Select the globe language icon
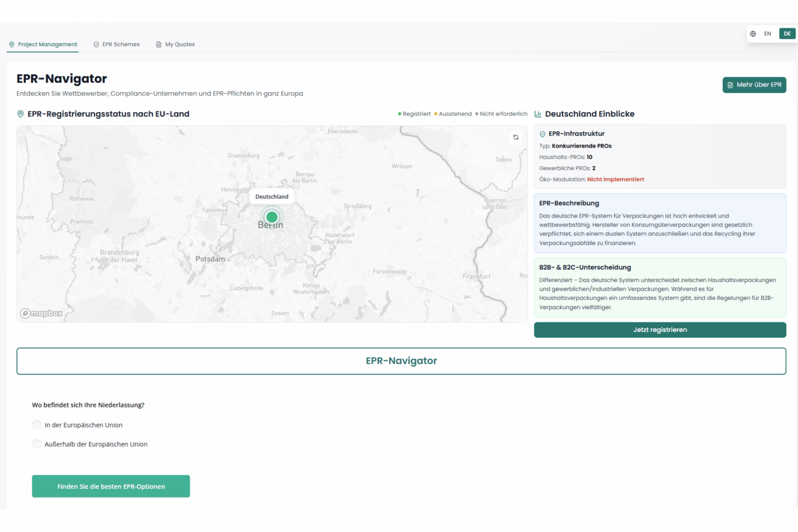This screenshot has height=532, width=798. tap(753, 34)
